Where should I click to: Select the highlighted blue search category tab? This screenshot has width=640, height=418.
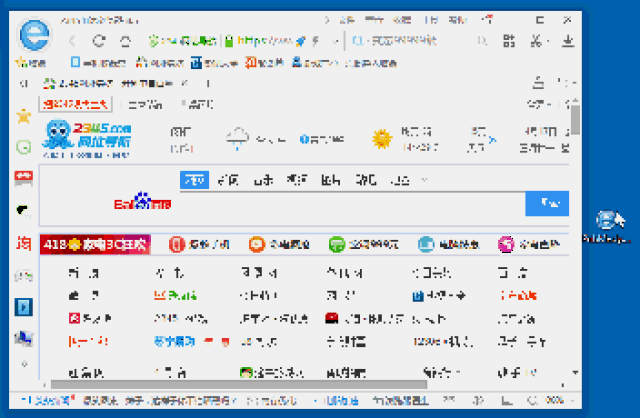point(194,180)
